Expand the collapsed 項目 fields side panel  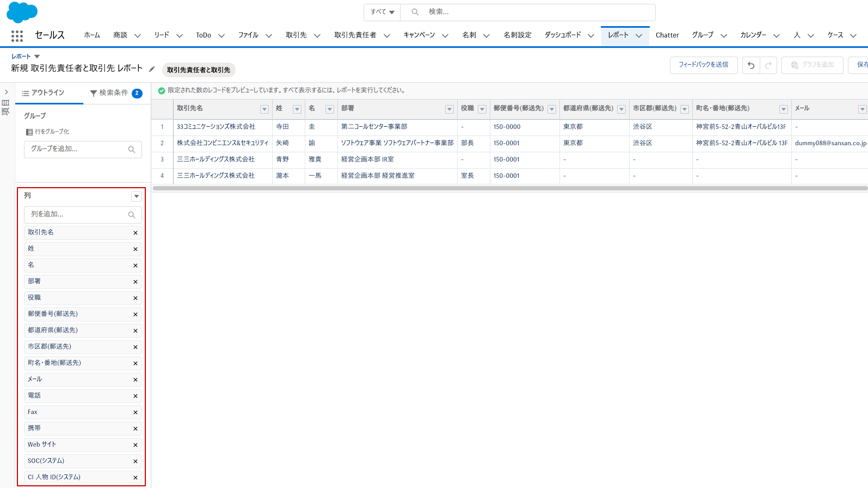6,92
